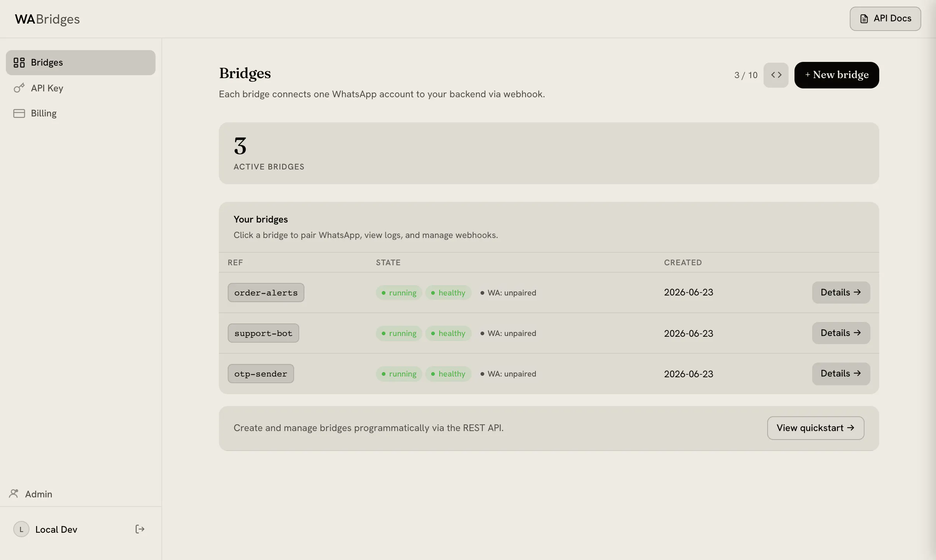Click healthy badge in support-bot row

(x=448, y=333)
